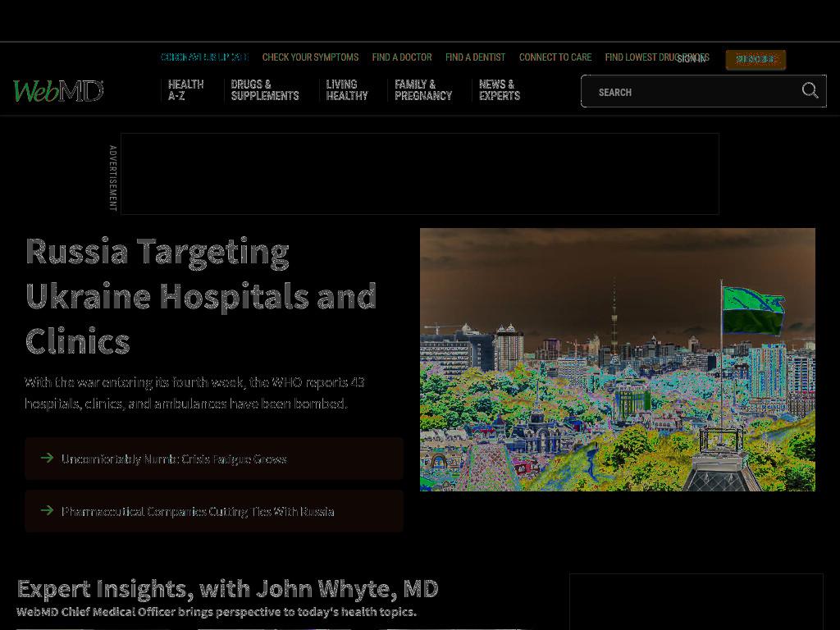Screen dimensions: 840x630
Task: Click the Expert Insights, with John Whyte heading
Action: pyautogui.click(x=228, y=589)
